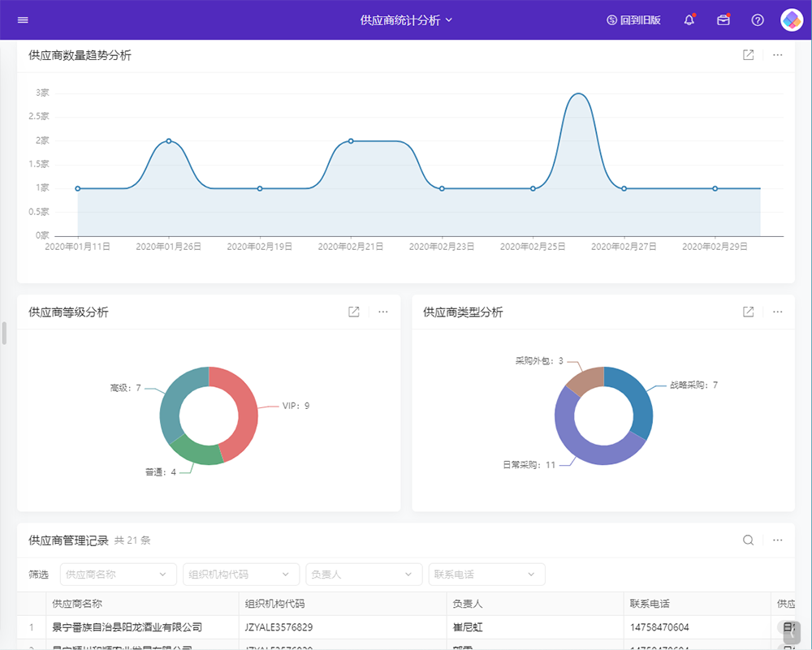
Task: Click the more options dots on 供应商类型分析
Action: (x=777, y=312)
